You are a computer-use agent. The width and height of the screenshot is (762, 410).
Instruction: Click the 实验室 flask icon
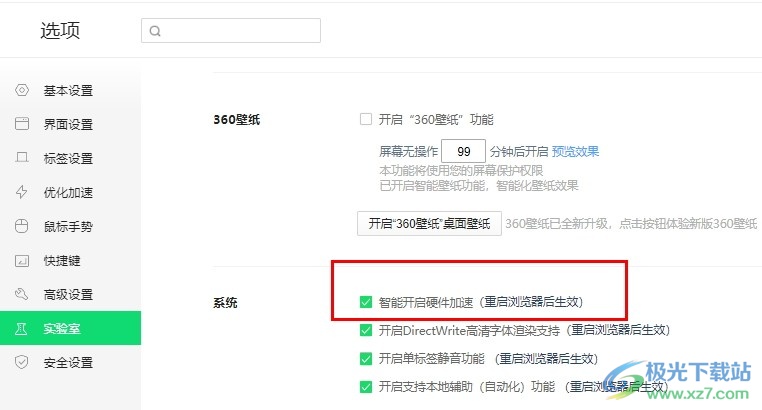coord(21,328)
